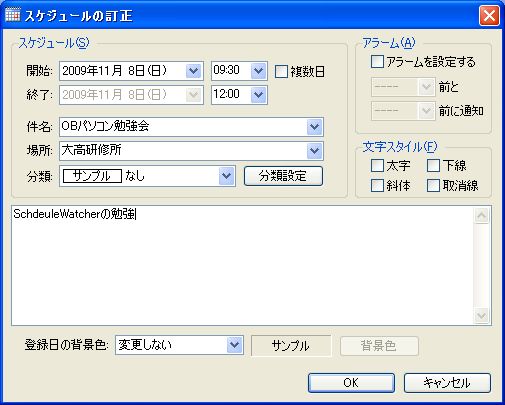Click the サンプル color preview box
The image size is (505, 405).
pyautogui.click(x=291, y=346)
